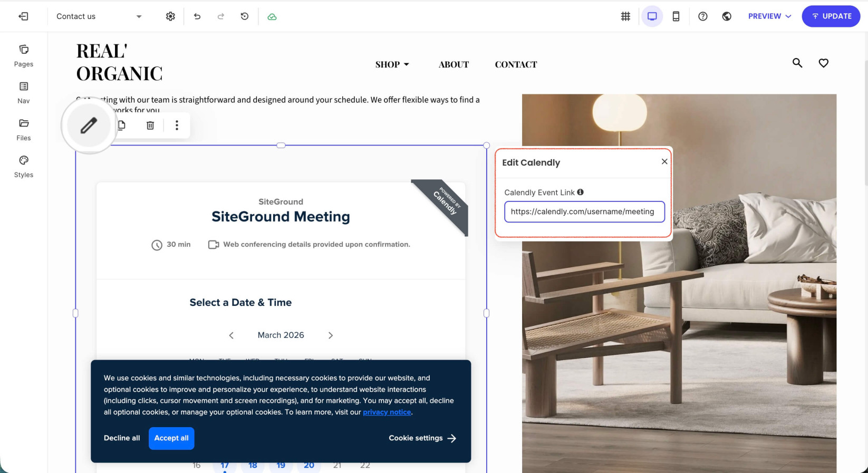
Task: Open the three-dot more options menu
Action: [177, 126]
